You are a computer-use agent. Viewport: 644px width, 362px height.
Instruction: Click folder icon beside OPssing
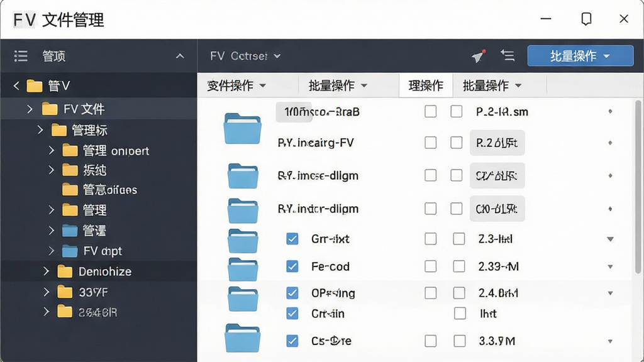pyautogui.click(x=243, y=299)
